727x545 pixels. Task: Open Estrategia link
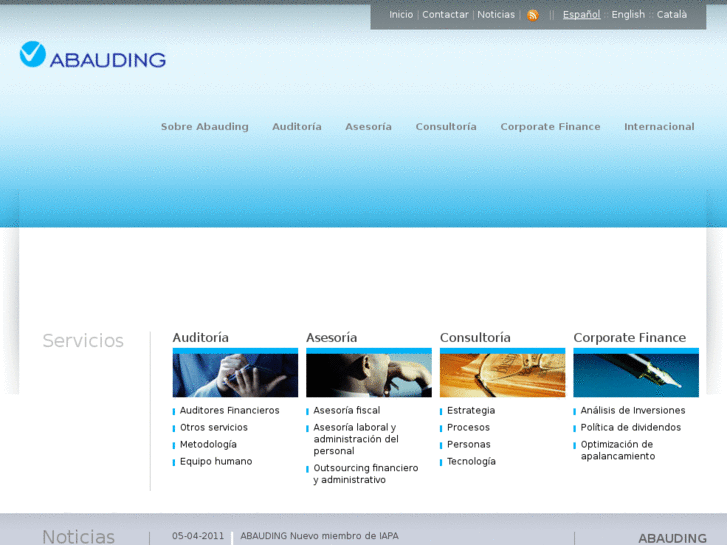pos(471,410)
